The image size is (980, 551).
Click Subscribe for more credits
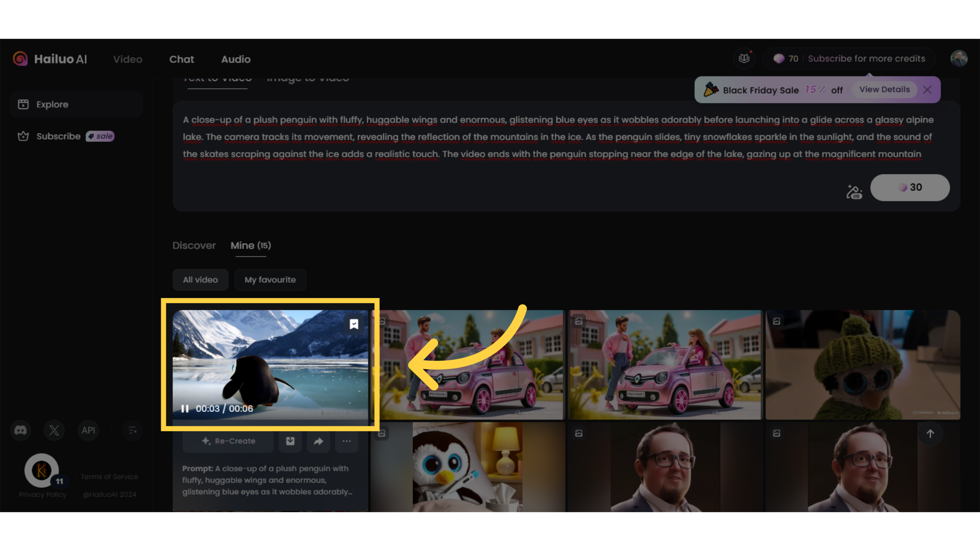[x=866, y=59]
